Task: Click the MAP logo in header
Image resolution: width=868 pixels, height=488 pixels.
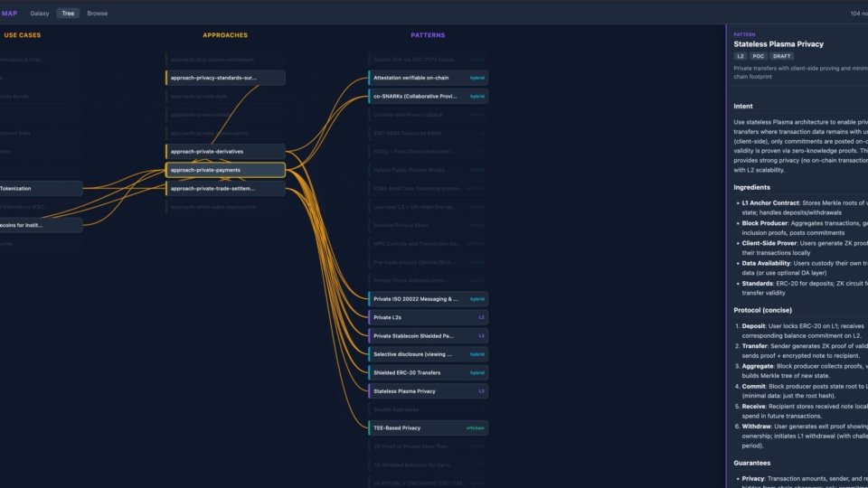Action: (9, 14)
